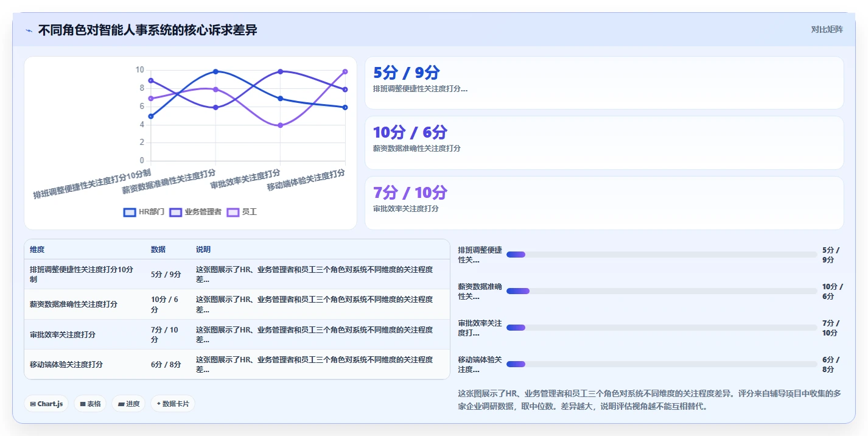This screenshot has width=868, height=436.
Task: Click 业务管理者 data point at value 6 on 薪资数据准确性
Action: click(215, 107)
